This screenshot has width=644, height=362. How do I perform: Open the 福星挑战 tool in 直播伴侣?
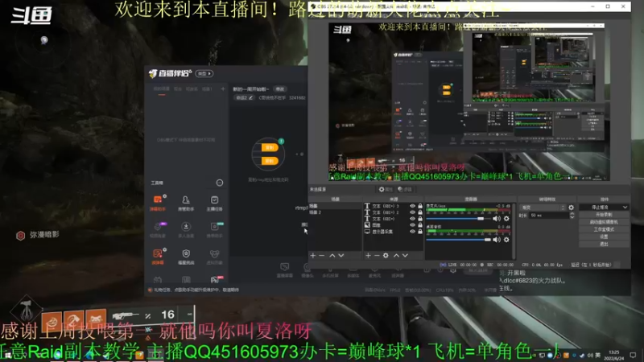[186, 257]
